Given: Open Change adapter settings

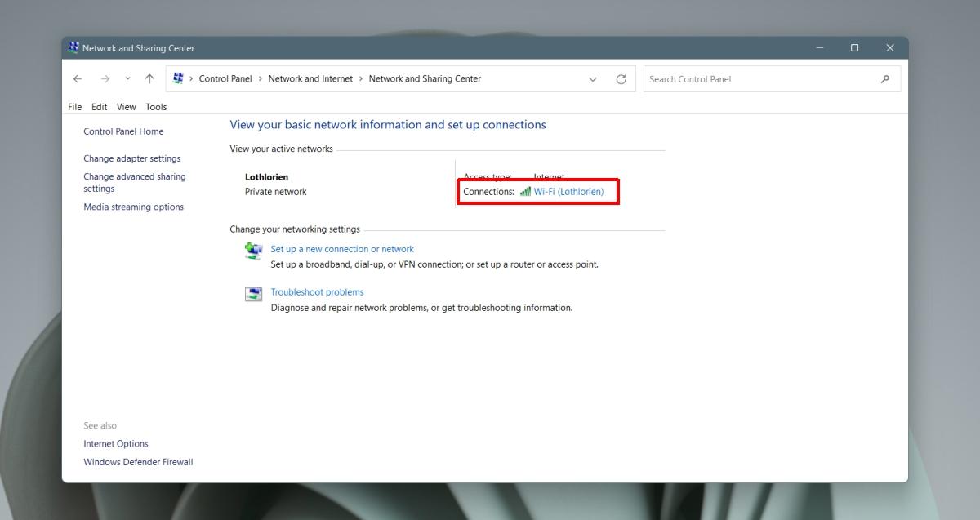Looking at the screenshot, I should [x=132, y=158].
